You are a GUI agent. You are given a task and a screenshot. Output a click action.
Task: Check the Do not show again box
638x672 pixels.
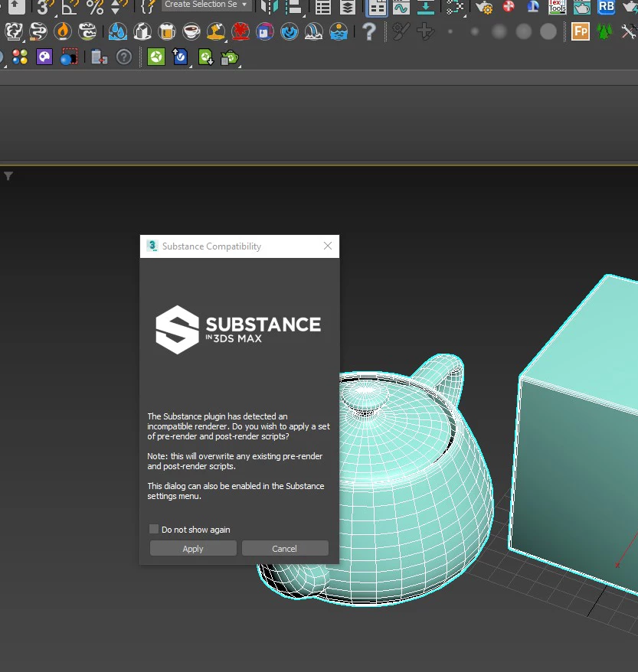click(x=153, y=529)
